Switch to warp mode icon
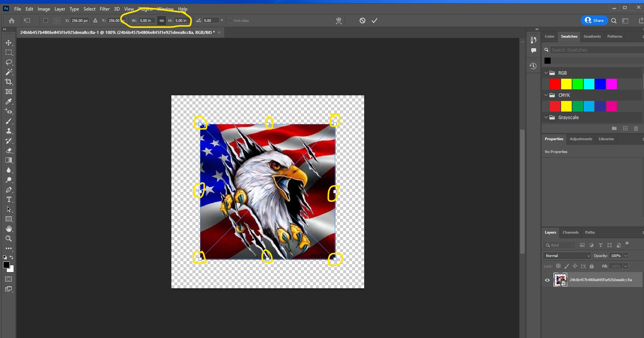Image resolution: width=644 pixels, height=338 pixels. 339,21
